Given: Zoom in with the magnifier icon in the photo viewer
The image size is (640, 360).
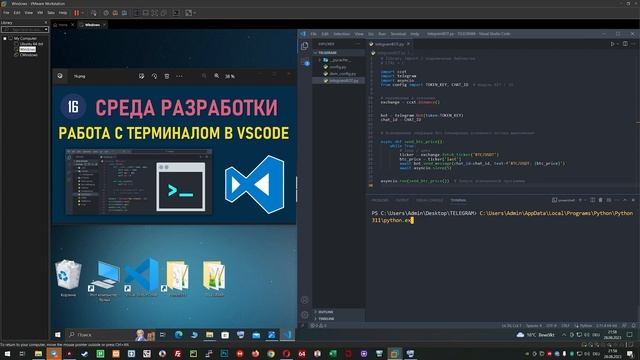Looking at the screenshot, I should point(216,76).
